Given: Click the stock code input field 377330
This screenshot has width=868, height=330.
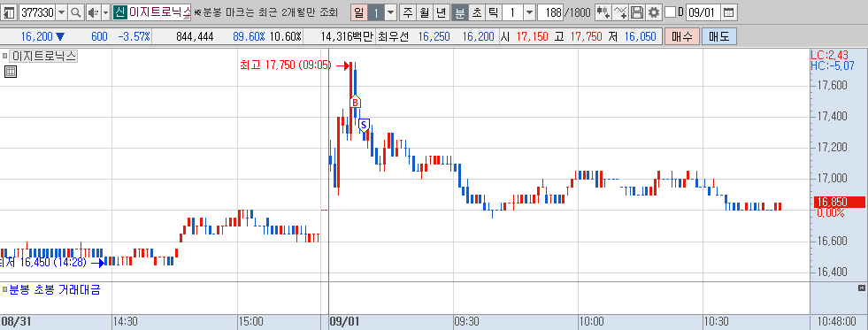Looking at the screenshot, I should click(37, 12).
